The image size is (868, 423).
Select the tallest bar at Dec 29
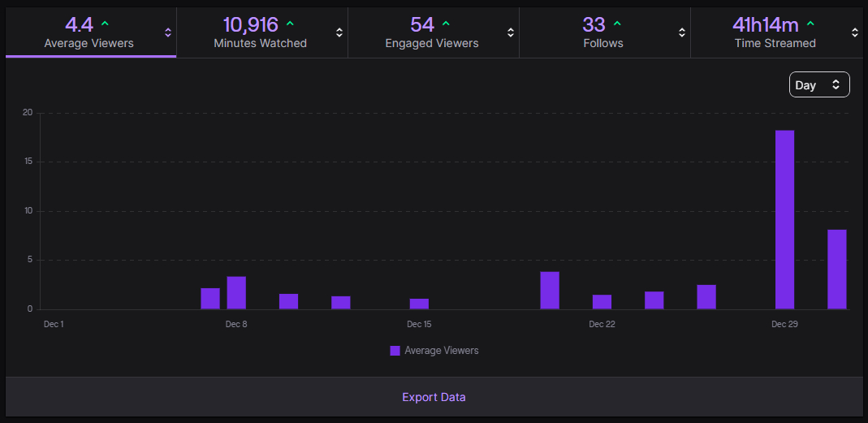784,219
